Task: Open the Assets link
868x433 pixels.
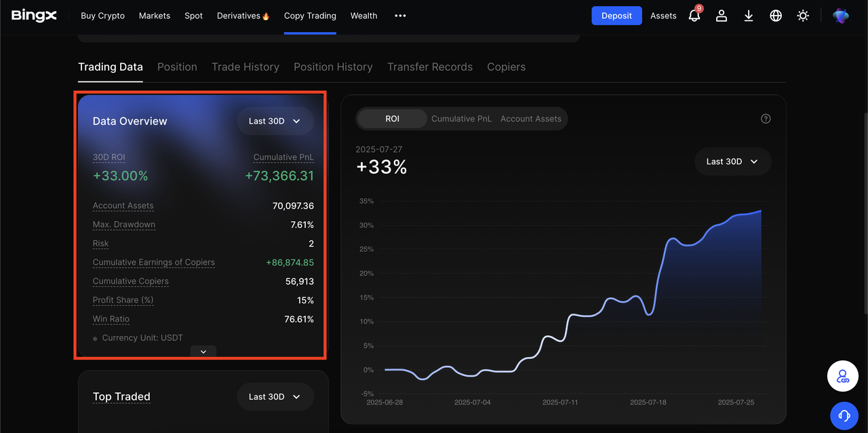Action: pyautogui.click(x=663, y=16)
